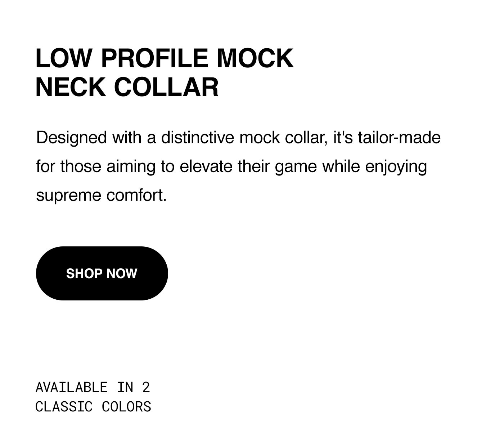Image resolution: width=504 pixels, height=433 pixels.
Task: Click the 'AVAILABLE IN 2' text line
Action: coord(93,387)
